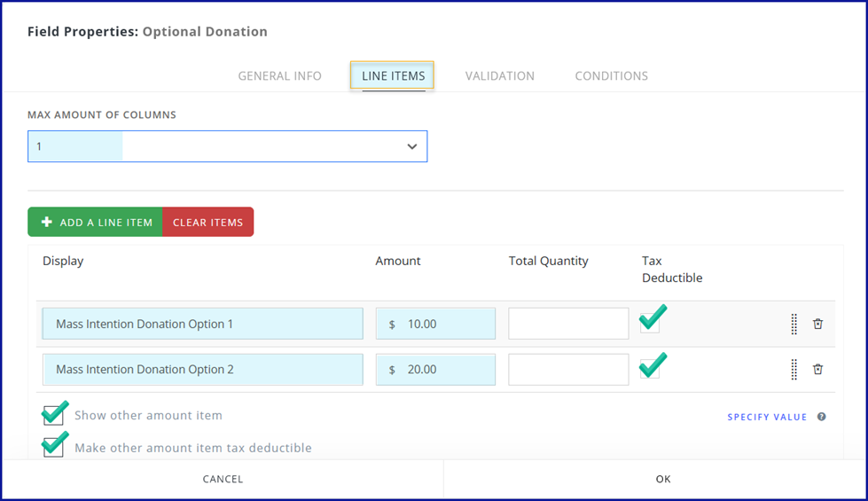
Task: Edit display name Mass Intention Donation Option 2
Action: 203,369
